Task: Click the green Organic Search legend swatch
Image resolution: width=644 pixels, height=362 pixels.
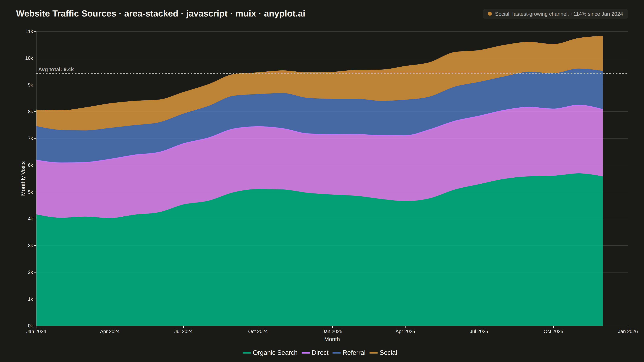Action: tap(247, 353)
